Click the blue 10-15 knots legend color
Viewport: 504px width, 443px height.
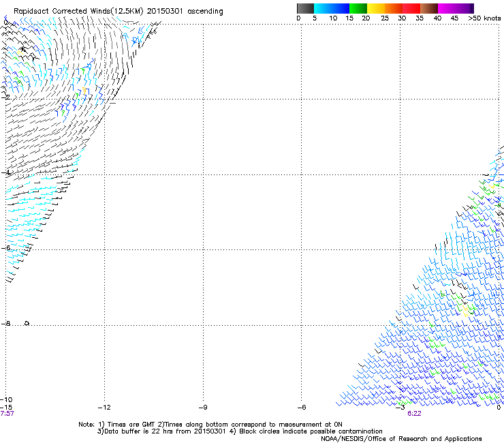pos(341,8)
